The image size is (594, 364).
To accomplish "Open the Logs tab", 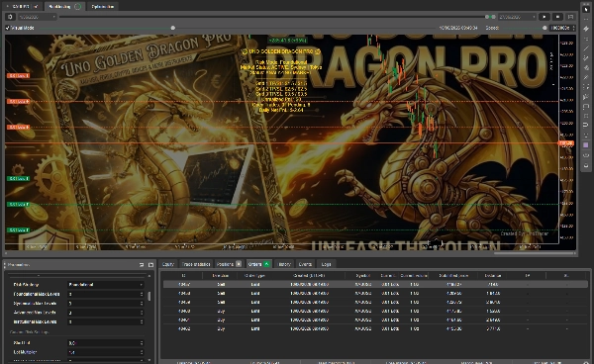I will (x=326, y=264).
